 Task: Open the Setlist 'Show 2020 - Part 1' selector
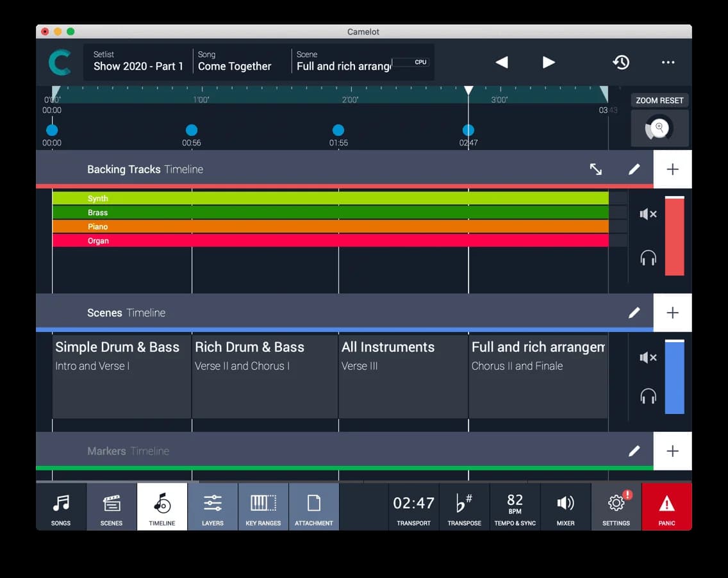pyautogui.click(x=136, y=61)
